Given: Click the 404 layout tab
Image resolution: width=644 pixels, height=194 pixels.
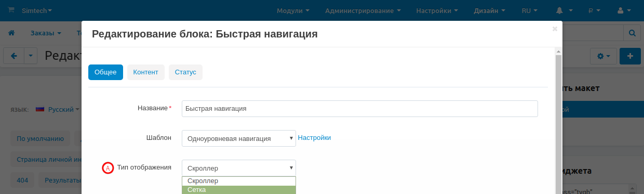Looking at the screenshot, I should coord(22,180).
